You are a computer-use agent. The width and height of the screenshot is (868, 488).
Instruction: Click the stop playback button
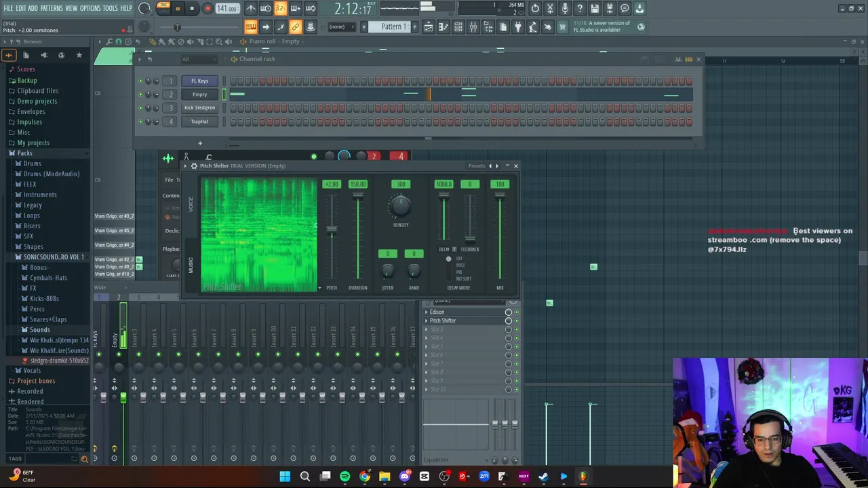[x=192, y=9]
